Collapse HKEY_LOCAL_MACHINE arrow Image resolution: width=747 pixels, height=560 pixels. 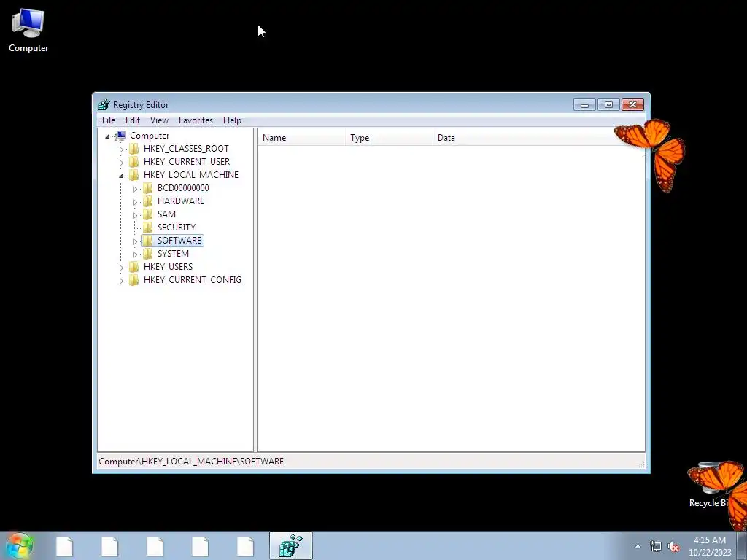(121, 176)
